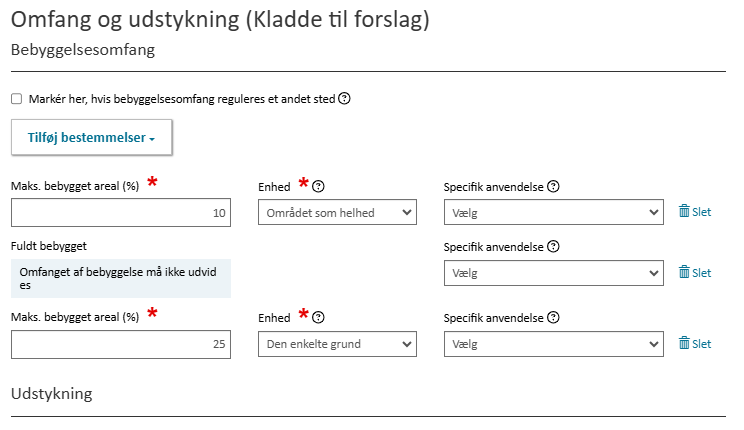The width and height of the screenshot is (744, 430).
Task: Click the 'Omfanget af bebyggelse må ikke udvides' box
Action: coord(121,279)
